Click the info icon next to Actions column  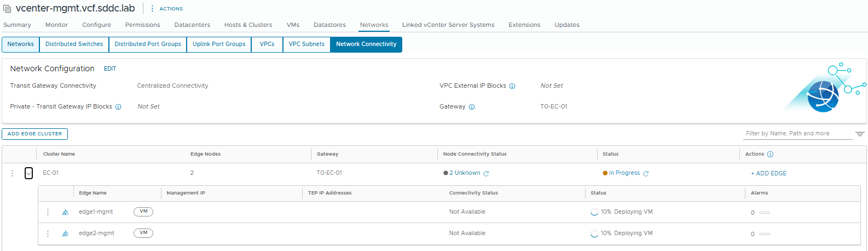coord(770,155)
